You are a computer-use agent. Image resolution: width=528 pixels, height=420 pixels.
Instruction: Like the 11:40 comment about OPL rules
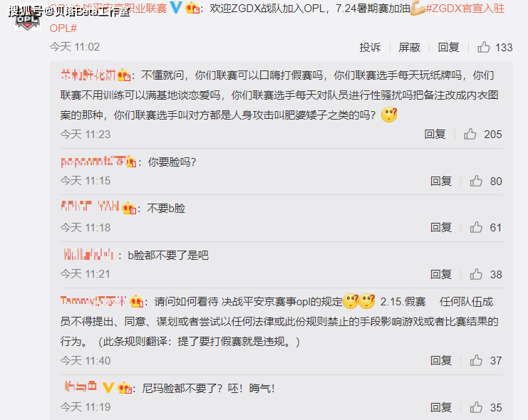476,360
